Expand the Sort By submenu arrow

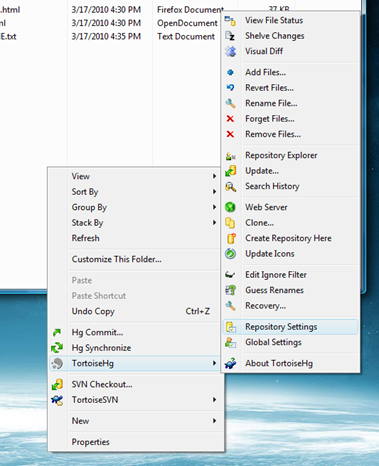(215, 192)
